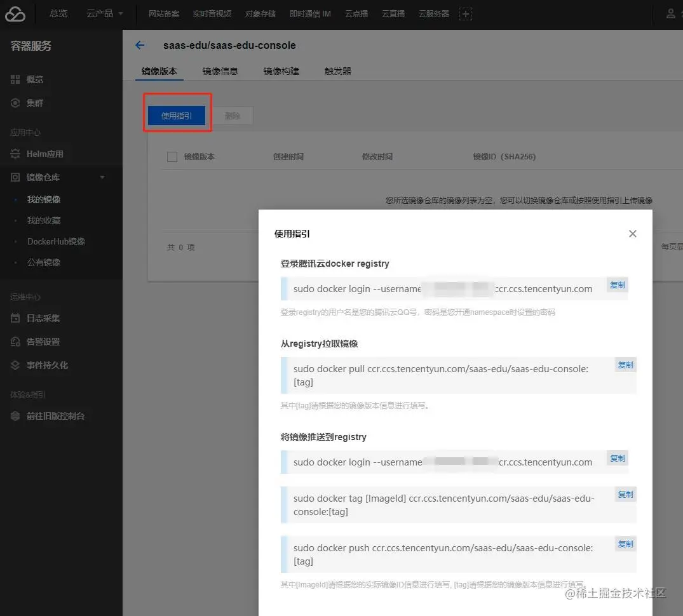Copy the docker push command

click(626, 544)
